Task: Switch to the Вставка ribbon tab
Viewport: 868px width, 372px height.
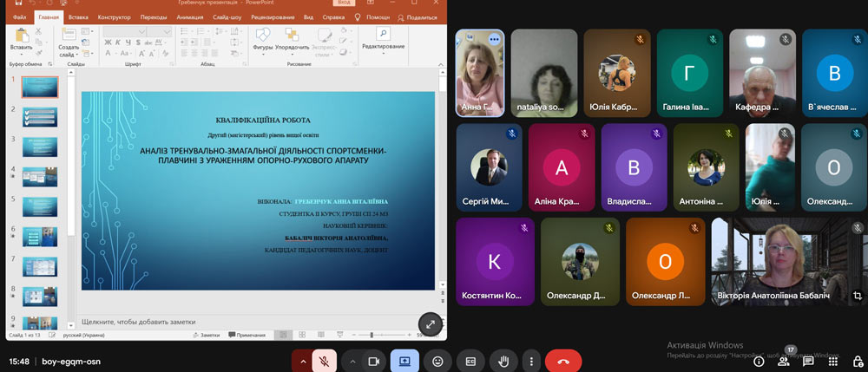Action: point(78,16)
